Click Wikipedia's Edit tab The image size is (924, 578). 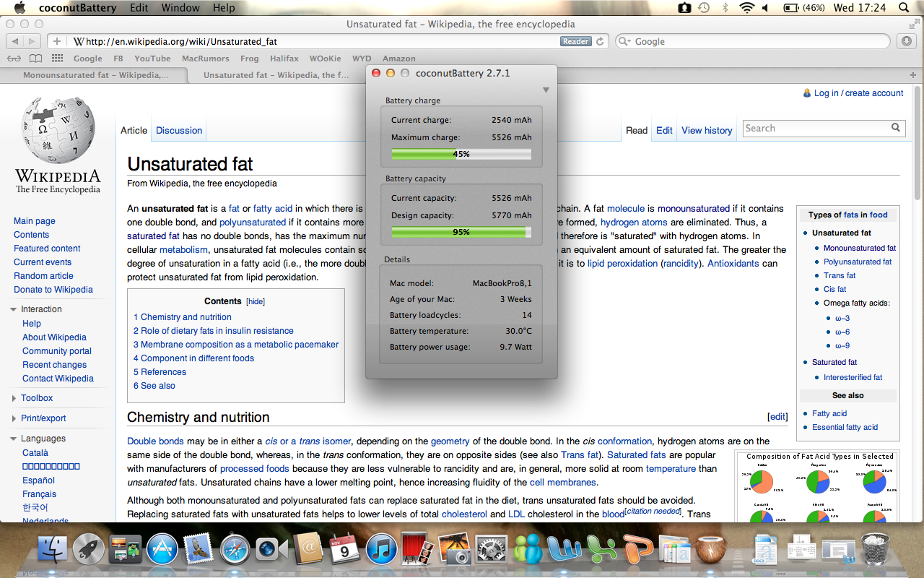pyautogui.click(x=664, y=131)
